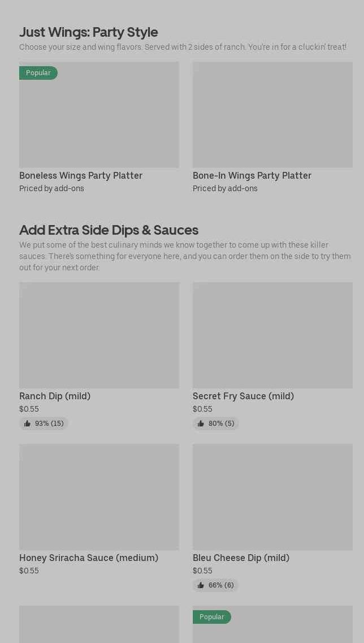Screen dimensions: 364x643
Task: Click Secret Fry Sauce (mild) name
Action: 244,396
